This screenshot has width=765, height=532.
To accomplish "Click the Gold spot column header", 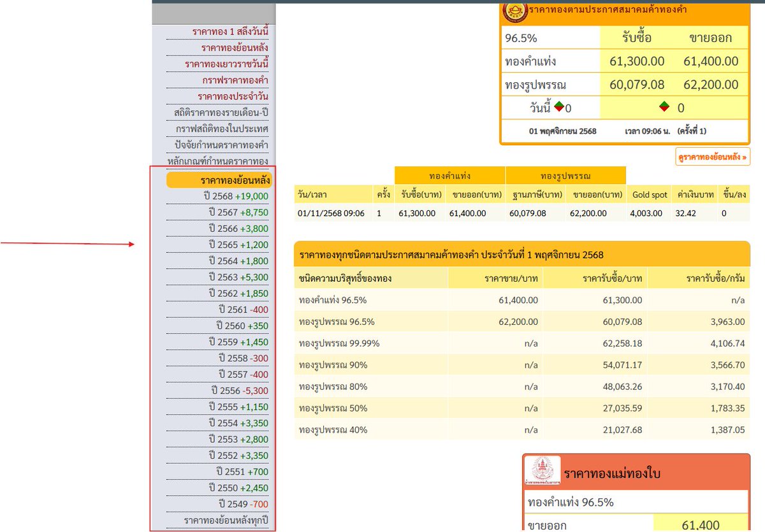I will 650,194.
